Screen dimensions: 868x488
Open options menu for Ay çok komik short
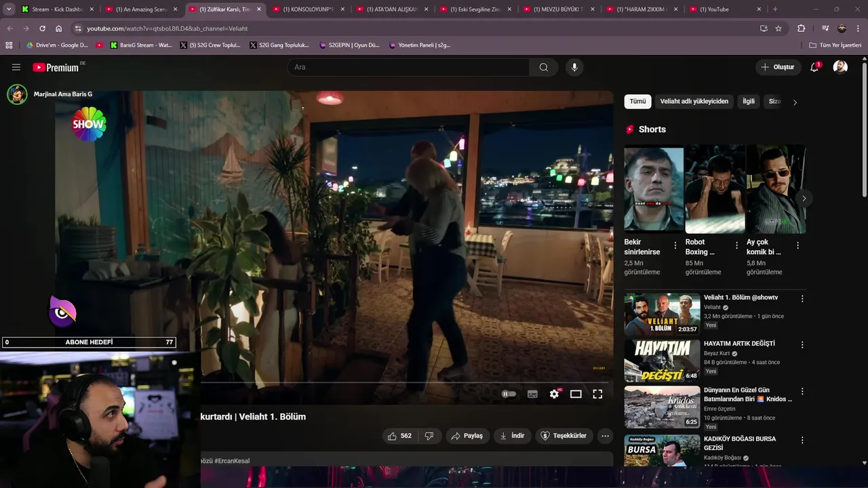point(797,245)
